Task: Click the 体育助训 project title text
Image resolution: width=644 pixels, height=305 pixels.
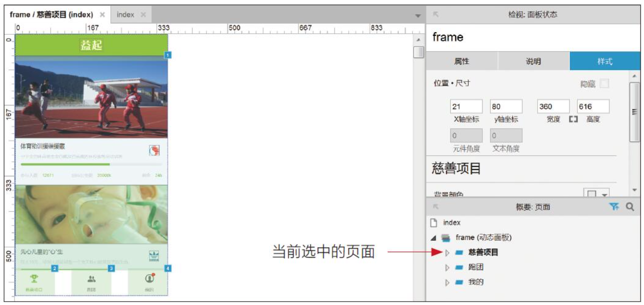Action: click(43, 146)
